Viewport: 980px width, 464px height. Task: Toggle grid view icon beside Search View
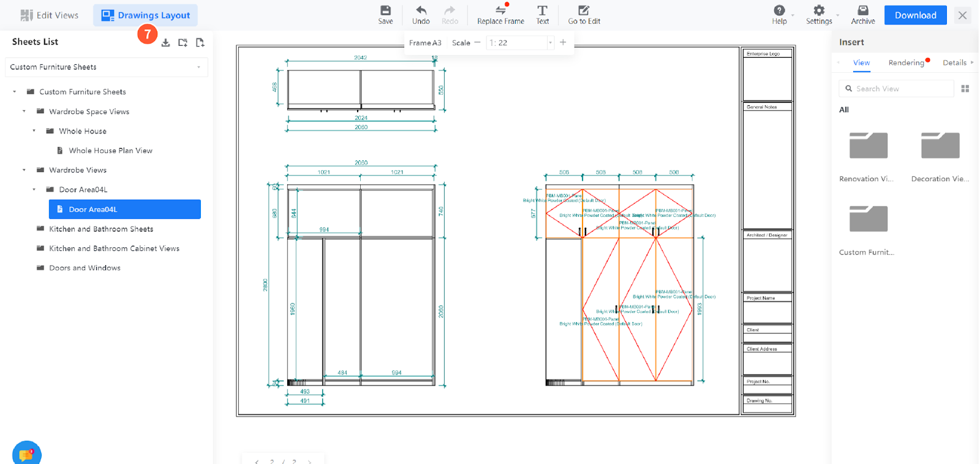(965, 89)
